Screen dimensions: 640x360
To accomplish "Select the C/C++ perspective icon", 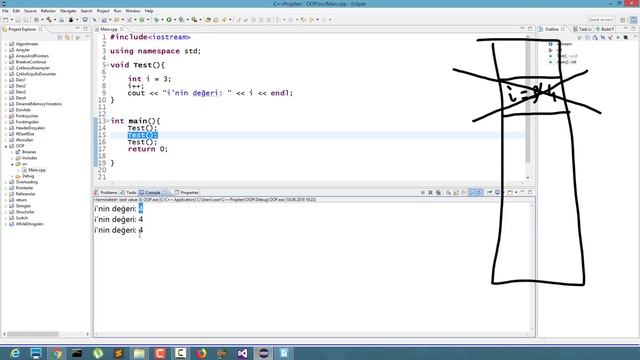I will coord(633,20).
